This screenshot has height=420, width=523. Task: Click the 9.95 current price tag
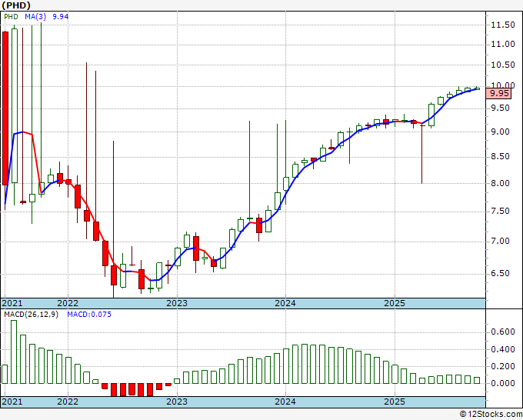tap(498, 93)
